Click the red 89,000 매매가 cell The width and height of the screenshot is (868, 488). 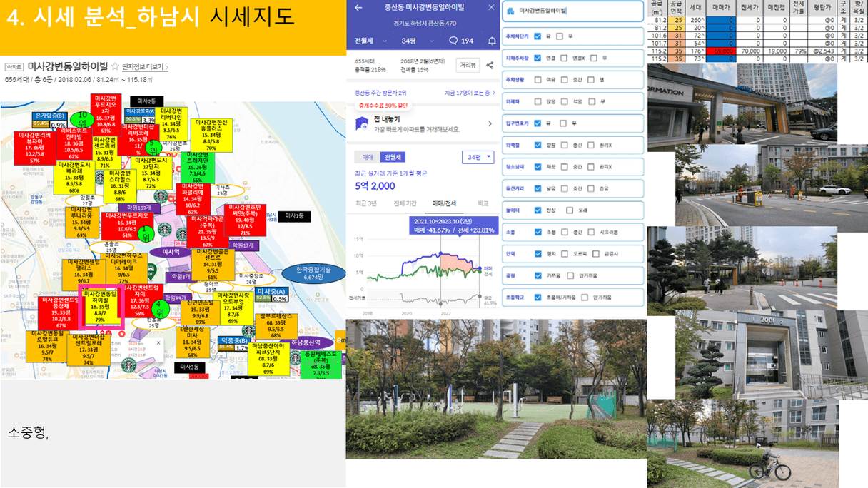point(720,51)
